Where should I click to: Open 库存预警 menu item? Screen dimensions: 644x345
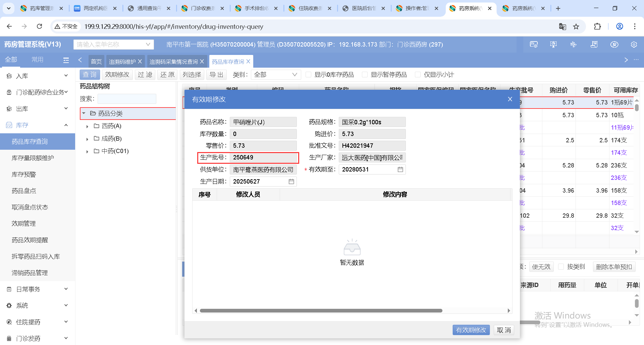(24, 175)
